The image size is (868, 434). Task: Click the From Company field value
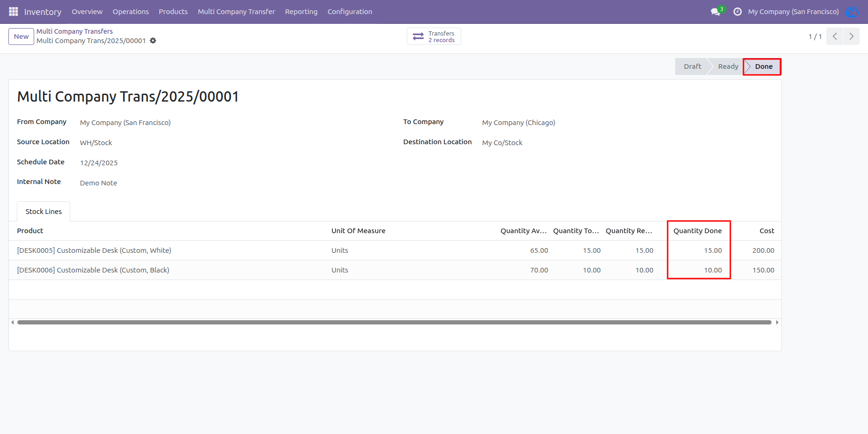tap(125, 123)
